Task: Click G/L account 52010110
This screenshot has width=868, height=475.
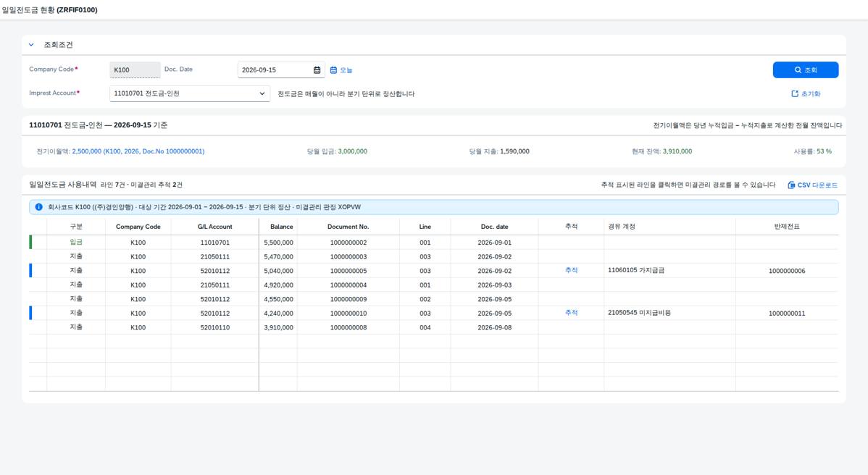Action: click(x=214, y=327)
